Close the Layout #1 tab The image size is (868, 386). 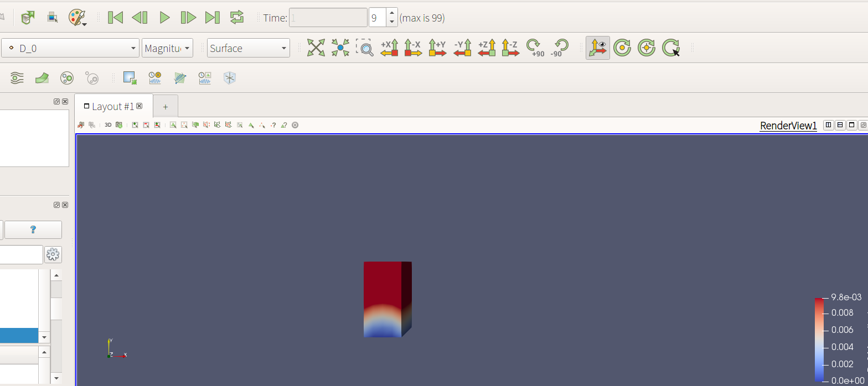139,106
